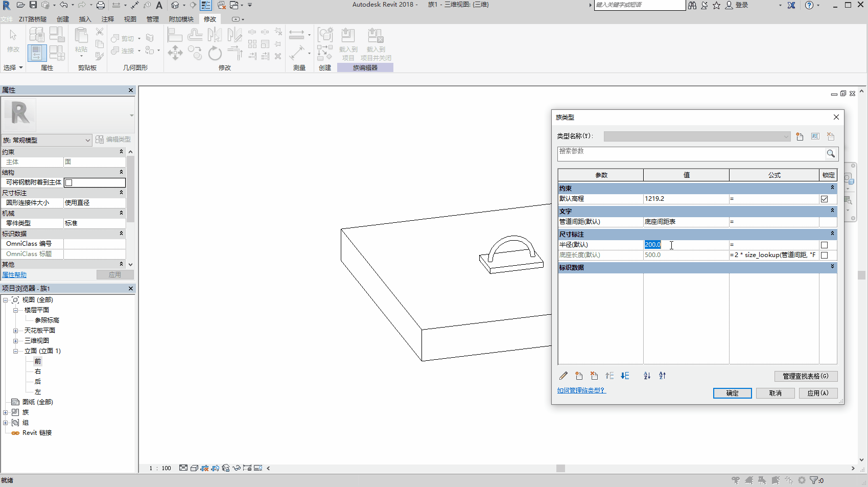
Task: Open the 族: 常规模型 family dropdown
Action: (87, 140)
